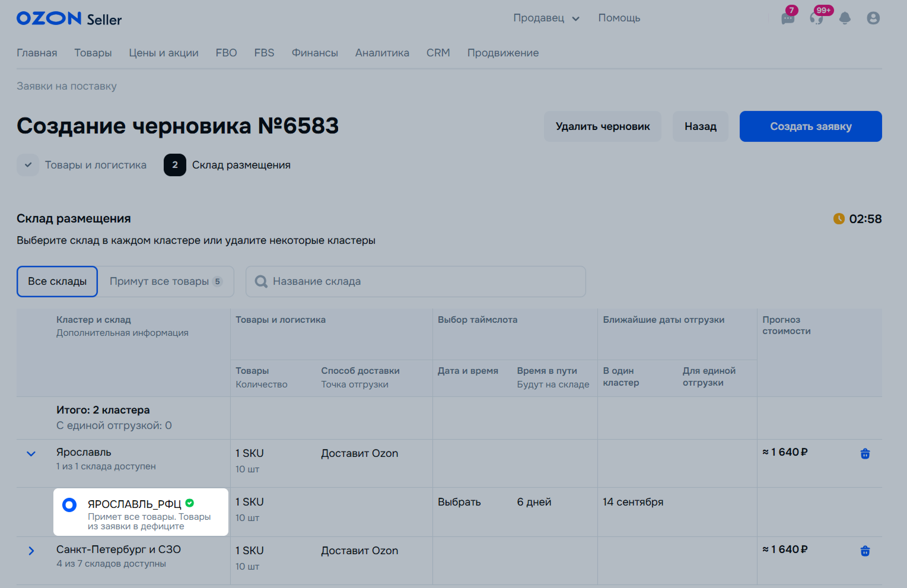The height and width of the screenshot is (588, 907).
Task: Open the Помощь link
Action: click(619, 18)
